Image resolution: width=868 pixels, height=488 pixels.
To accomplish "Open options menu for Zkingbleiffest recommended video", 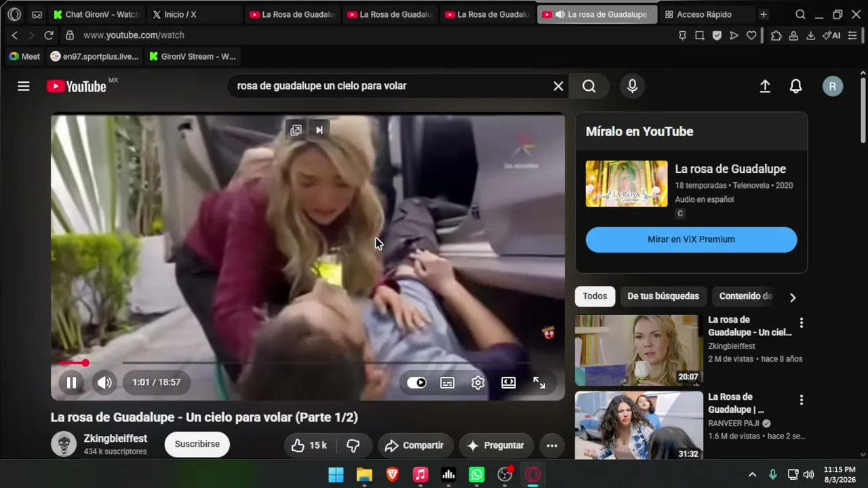I will pos(801,323).
